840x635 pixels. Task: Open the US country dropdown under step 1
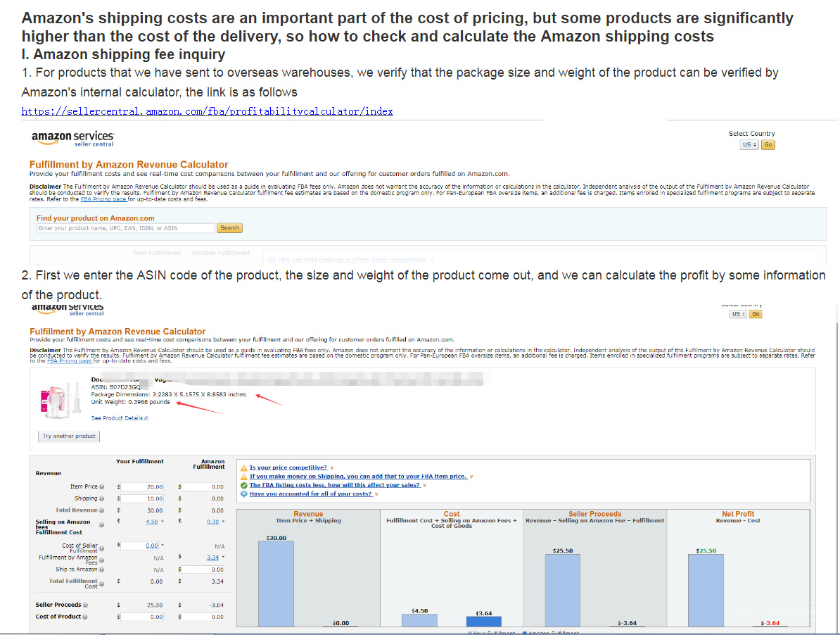pyautogui.click(x=749, y=145)
